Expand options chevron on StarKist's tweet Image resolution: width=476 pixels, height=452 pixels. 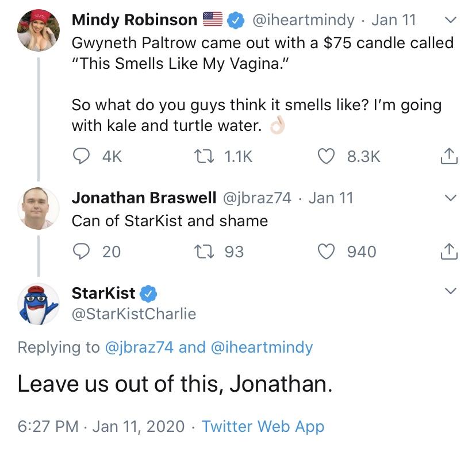tap(451, 291)
